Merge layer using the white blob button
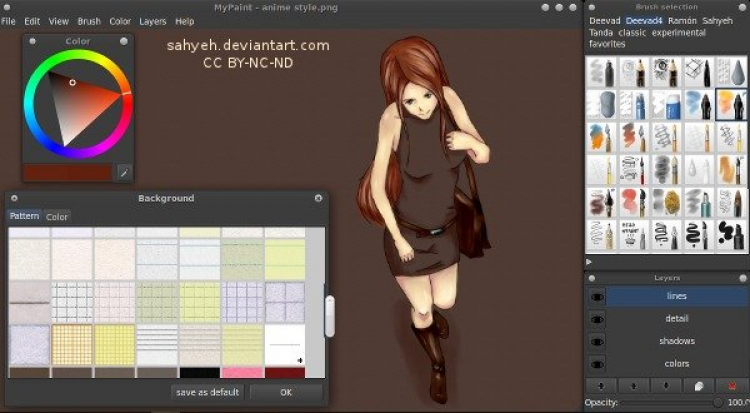750x413 pixels. pyautogui.click(x=699, y=386)
